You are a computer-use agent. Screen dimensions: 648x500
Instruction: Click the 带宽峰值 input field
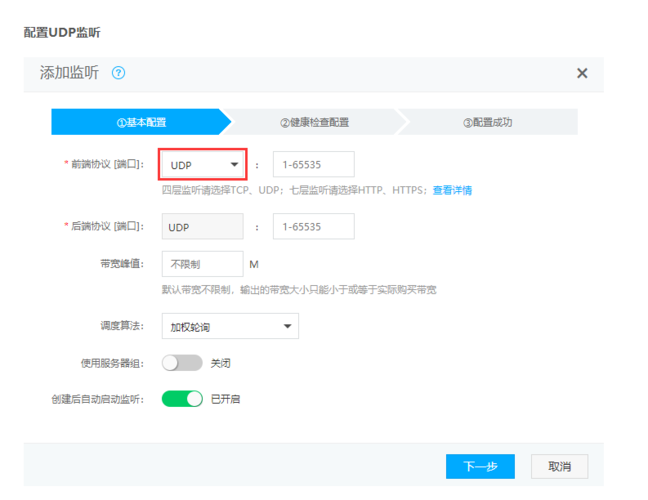202,264
